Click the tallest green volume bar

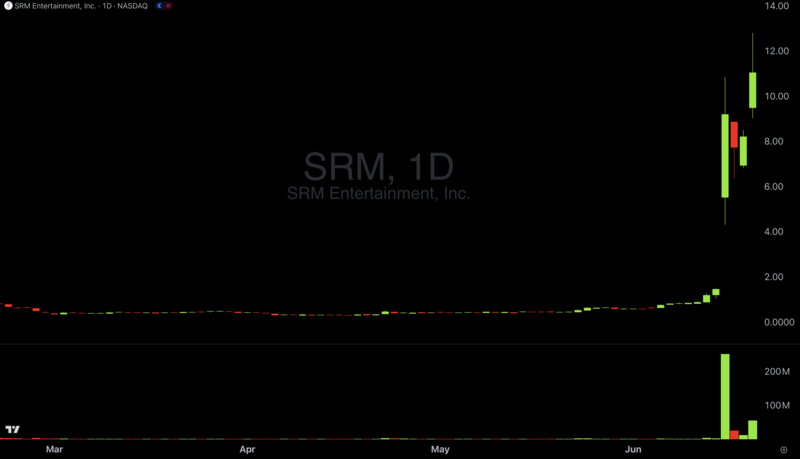coord(725,396)
